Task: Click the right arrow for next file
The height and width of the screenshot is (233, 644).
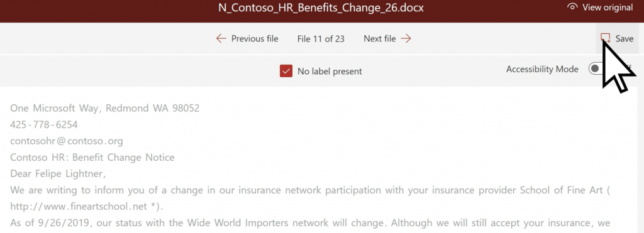Action: (406, 38)
